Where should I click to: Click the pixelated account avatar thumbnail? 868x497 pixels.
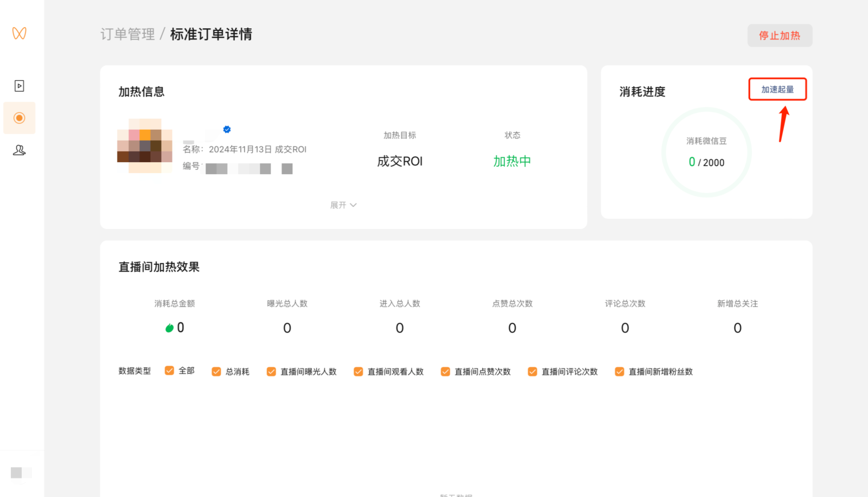[145, 146]
